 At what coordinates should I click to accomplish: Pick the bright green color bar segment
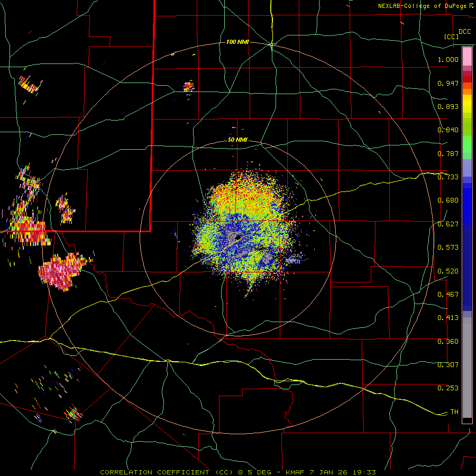(x=467, y=144)
